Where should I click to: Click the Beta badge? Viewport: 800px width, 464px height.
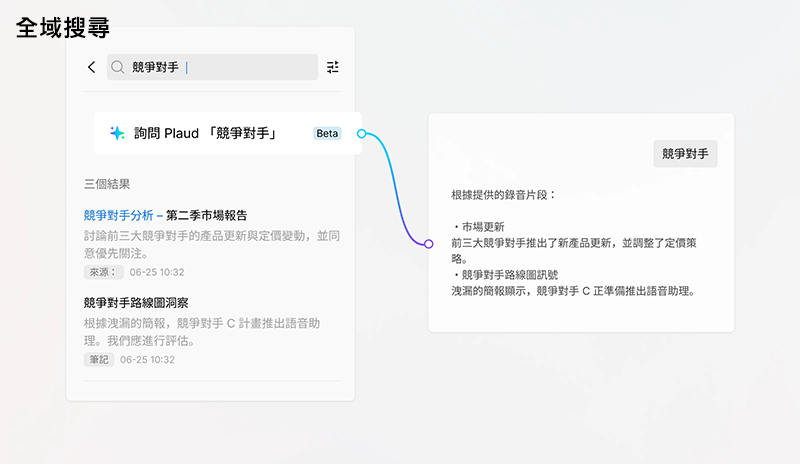[x=327, y=133]
